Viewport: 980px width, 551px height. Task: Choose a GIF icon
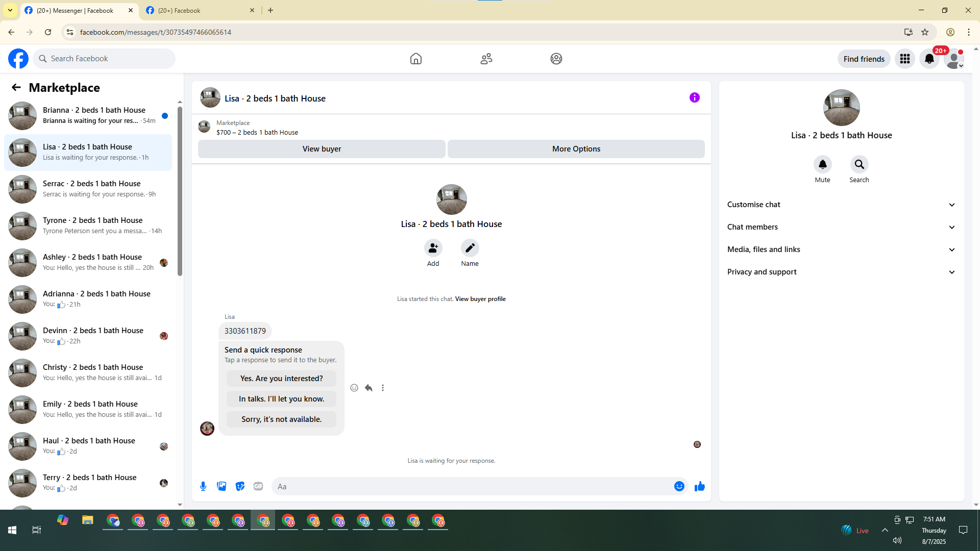pyautogui.click(x=258, y=486)
